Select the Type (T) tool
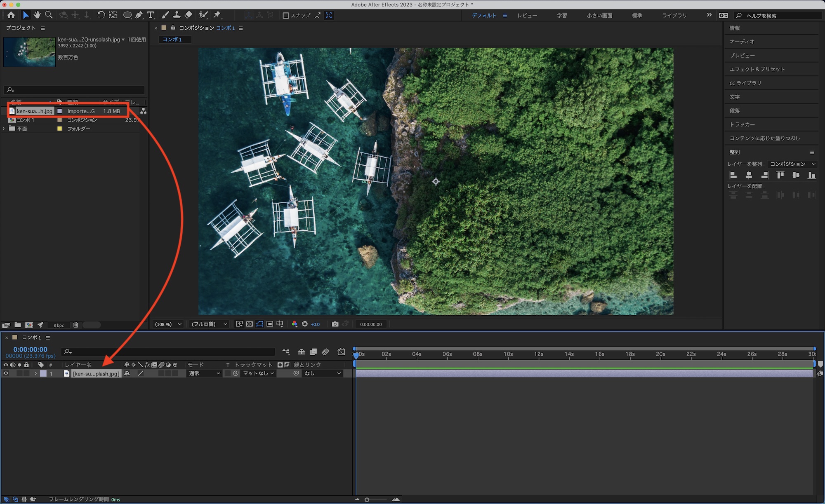The width and height of the screenshot is (825, 504). (151, 15)
